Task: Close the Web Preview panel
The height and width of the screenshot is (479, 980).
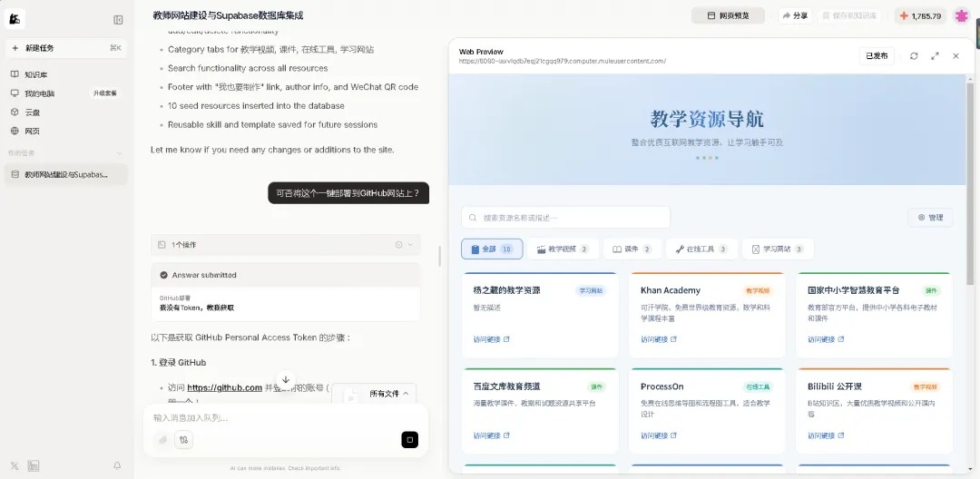Action: (955, 55)
